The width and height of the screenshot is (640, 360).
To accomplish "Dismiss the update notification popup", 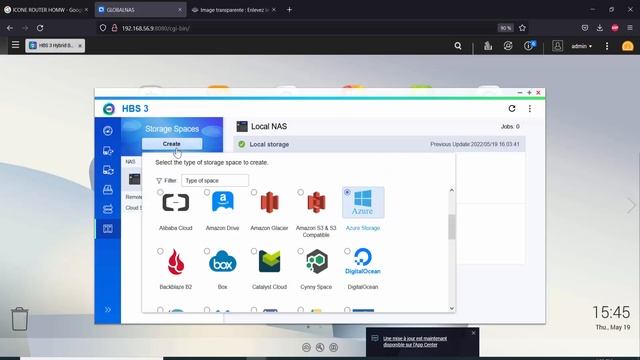I will click(x=473, y=333).
